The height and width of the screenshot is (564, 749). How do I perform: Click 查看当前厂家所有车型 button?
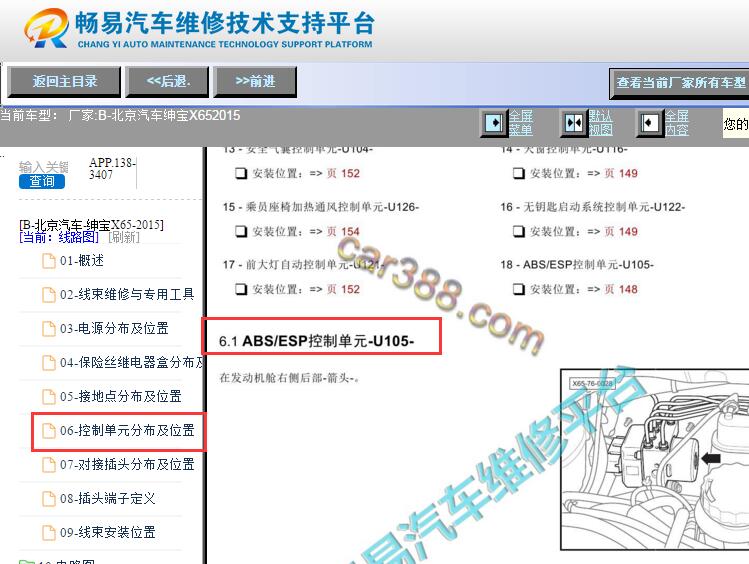click(679, 83)
